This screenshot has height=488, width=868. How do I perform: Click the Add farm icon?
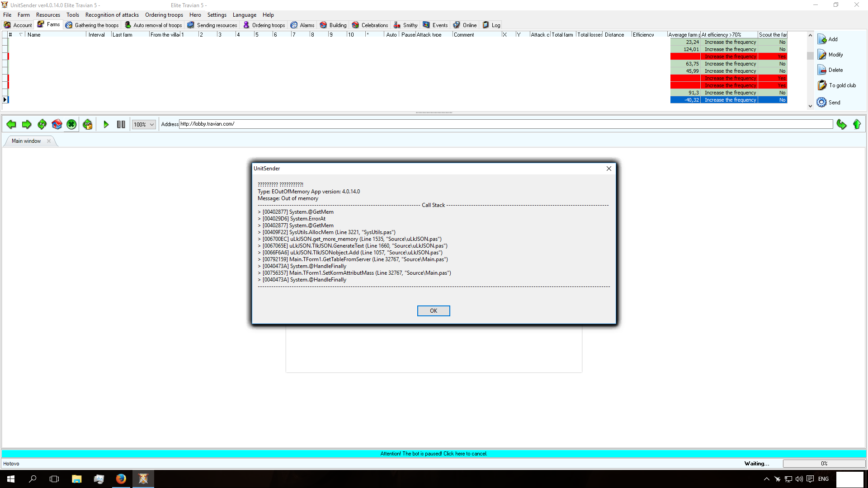[822, 39]
